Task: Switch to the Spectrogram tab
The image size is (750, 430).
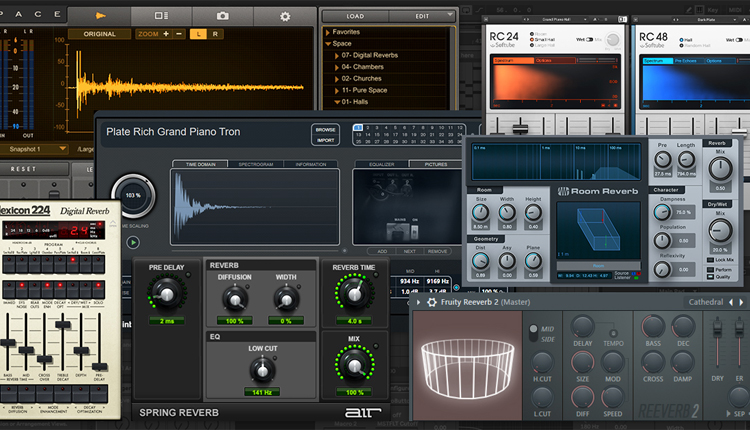Action: point(255,164)
